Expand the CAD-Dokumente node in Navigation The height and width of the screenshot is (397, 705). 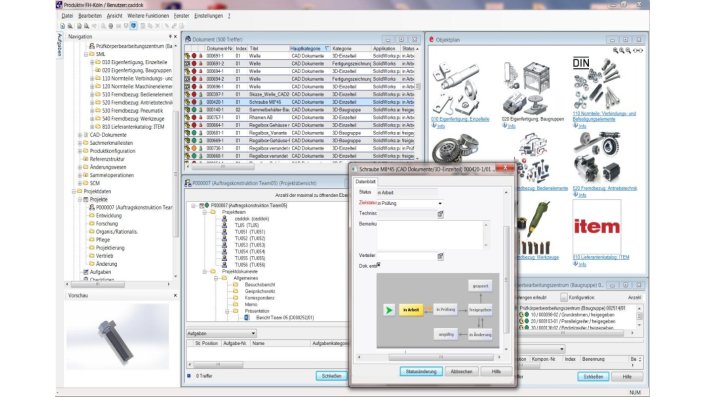[80, 135]
